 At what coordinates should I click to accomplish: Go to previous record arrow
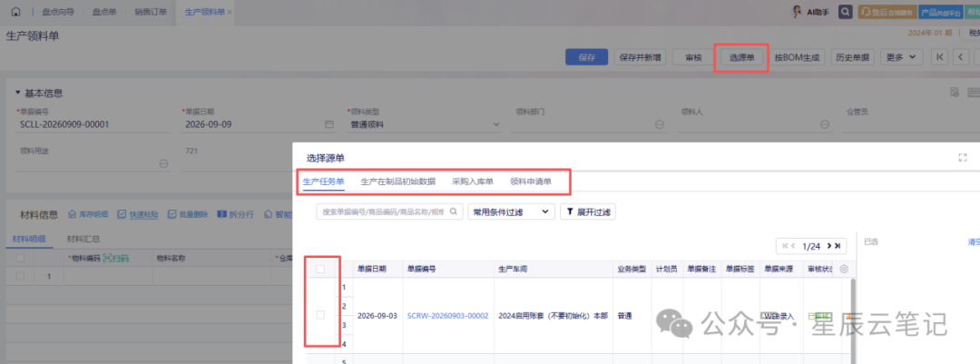tap(961, 57)
